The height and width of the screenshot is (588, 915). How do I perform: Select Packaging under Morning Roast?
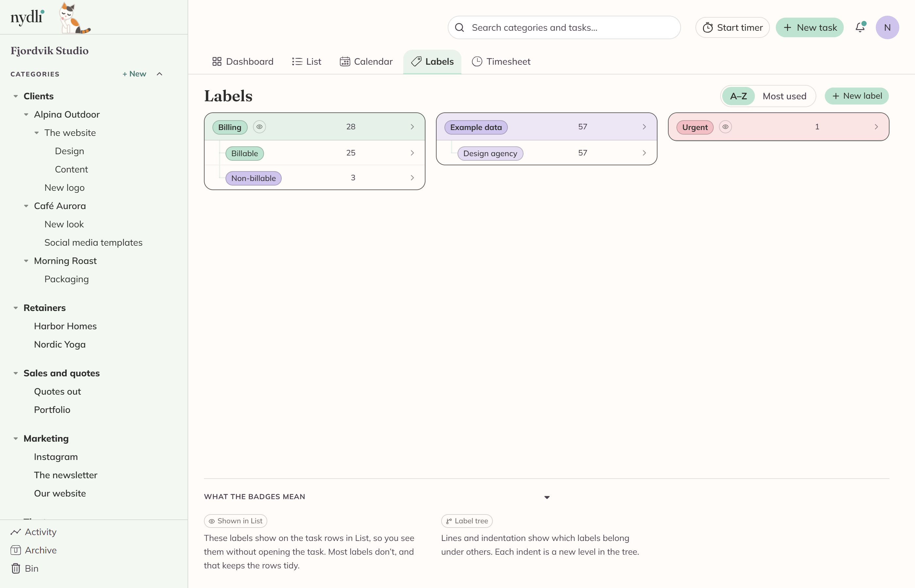(x=66, y=279)
